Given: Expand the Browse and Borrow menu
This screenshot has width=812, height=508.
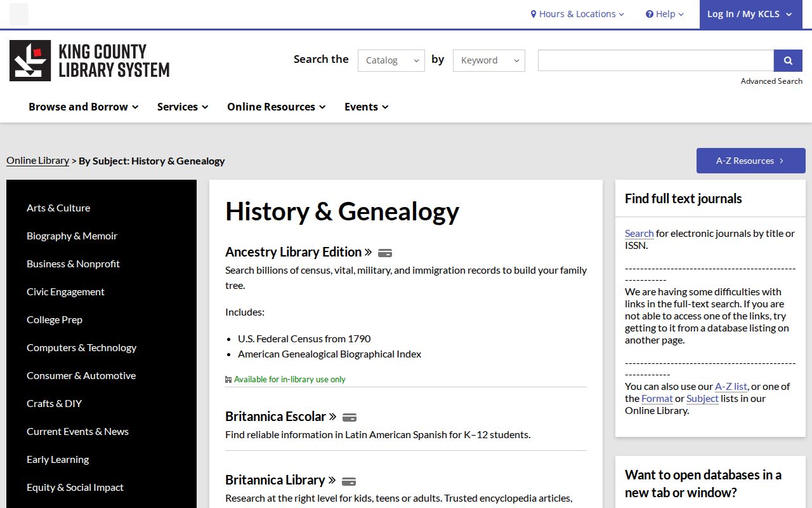Looking at the screenshot, I should pos(84,107).
